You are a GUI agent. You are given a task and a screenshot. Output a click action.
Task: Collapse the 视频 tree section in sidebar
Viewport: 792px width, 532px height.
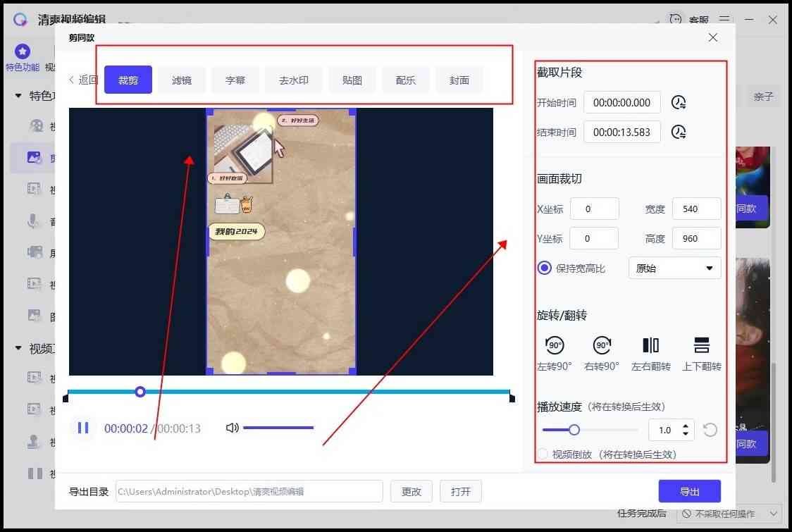coord(19,348)
